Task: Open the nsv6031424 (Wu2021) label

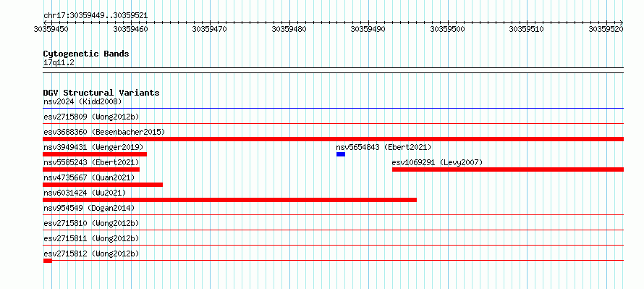Action: pyautogui.click(x=85, y=193)
